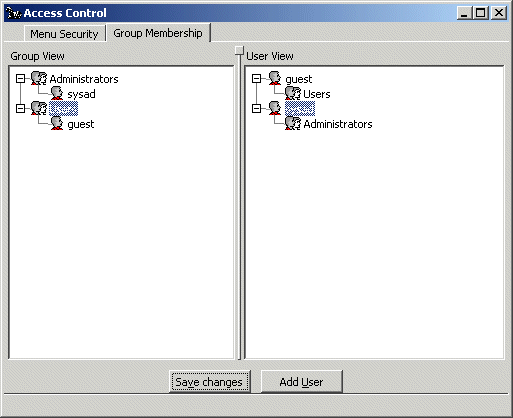513x418 pixels.
Task: Click the Add User button
Action: point(301,382)
